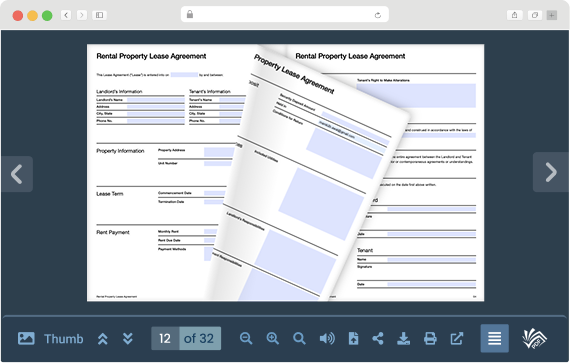This screenshot has width=570, height=363.
Task: Open a new browser tab
Action: click(x=551, y=15)
